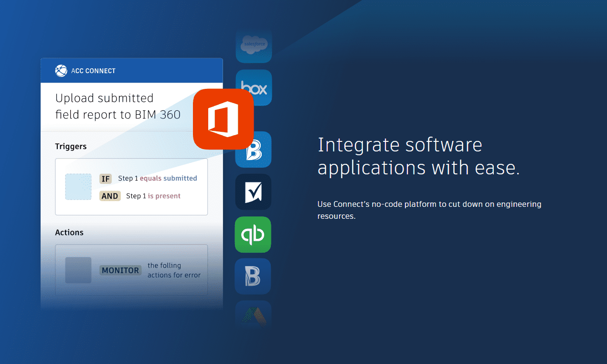Select the IF condition badge
This screenshot has height=364, width=607.
point(106,179)
